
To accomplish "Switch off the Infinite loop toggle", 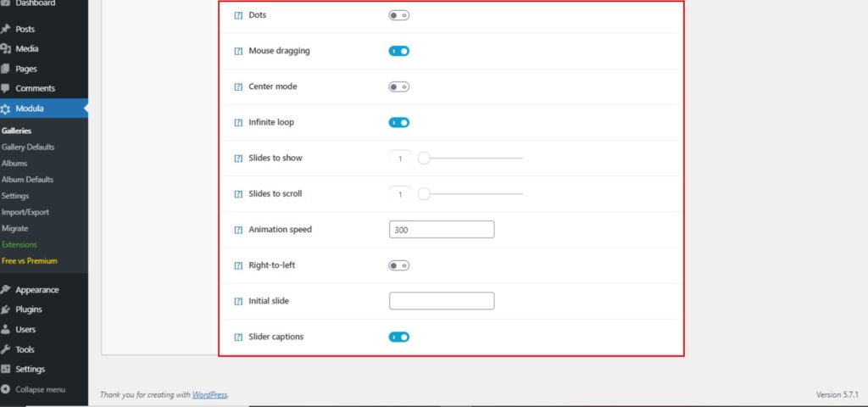I will pyautogui.click(x=398, y=122).
